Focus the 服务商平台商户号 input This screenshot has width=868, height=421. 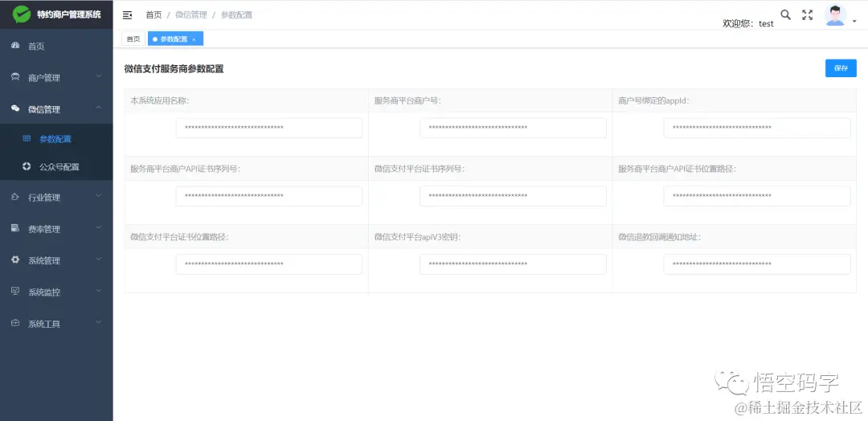pyautogui.click(x=513, y=128)
